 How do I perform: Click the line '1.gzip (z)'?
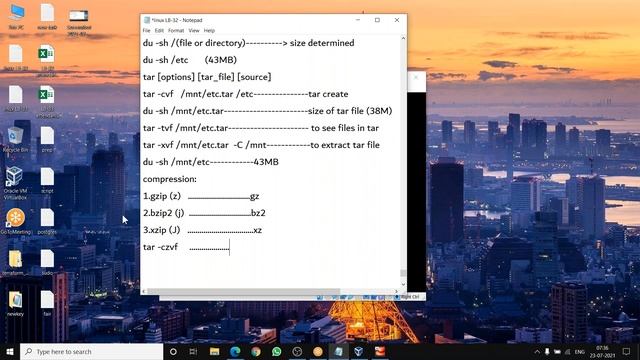[201, 196]
